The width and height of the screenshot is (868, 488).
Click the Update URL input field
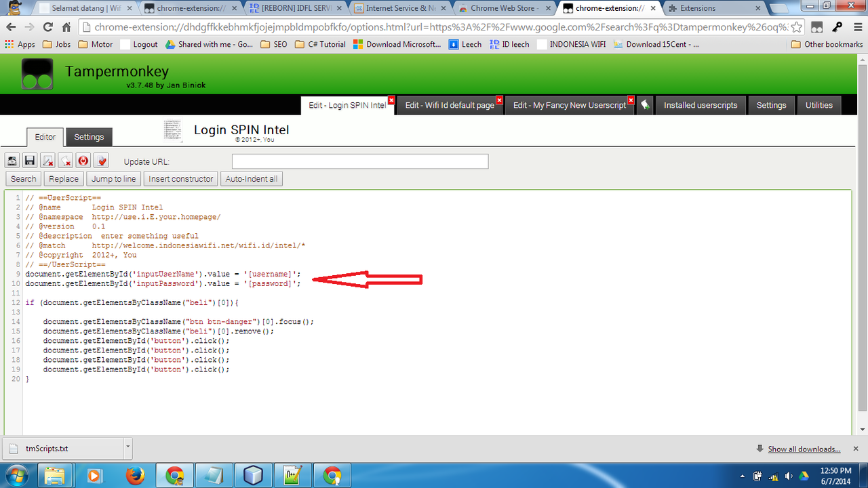point(360,161)
